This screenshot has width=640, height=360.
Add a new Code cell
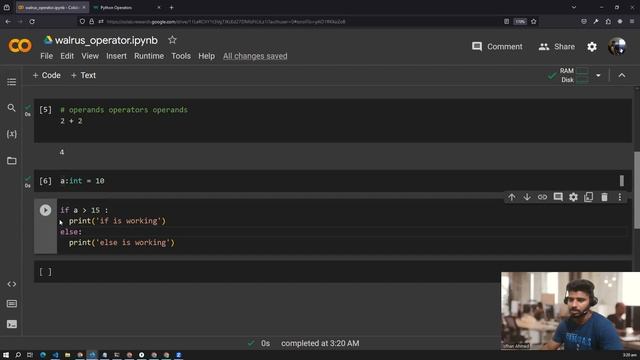coord(46,75)
